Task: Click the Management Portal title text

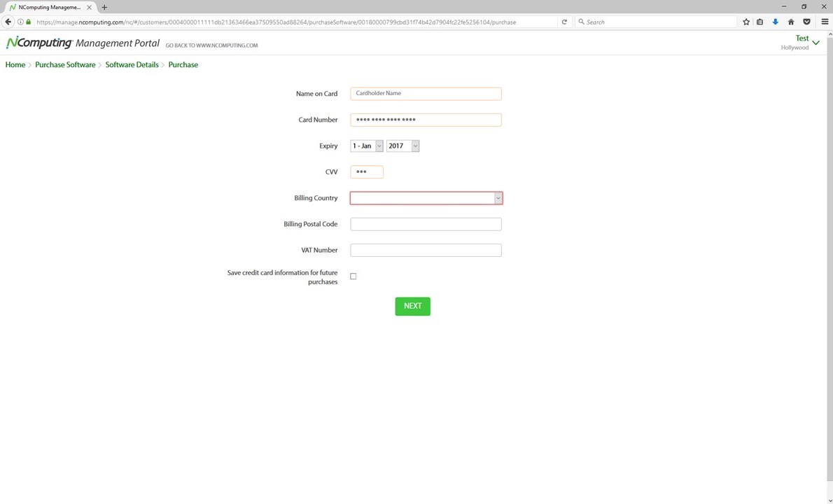Action: point(118,43)
